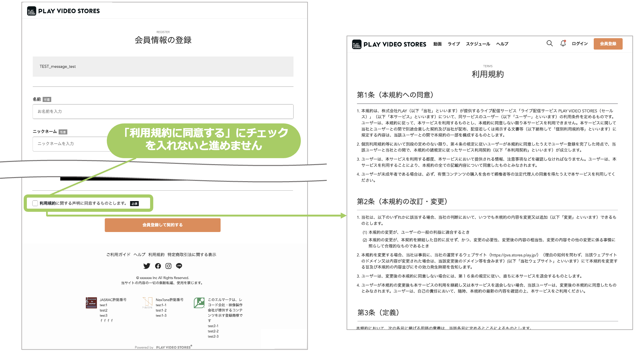The height and width of the screenshot is (351, 644).
Task: Open the ヘルプ footer link
Action: [x=139, y=254]
